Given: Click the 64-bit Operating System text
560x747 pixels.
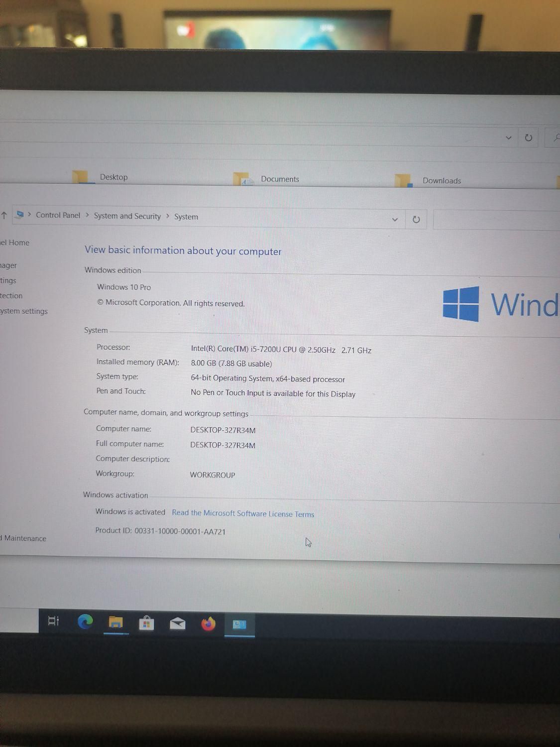Looking at the screenshot, I should click(268, 378).
